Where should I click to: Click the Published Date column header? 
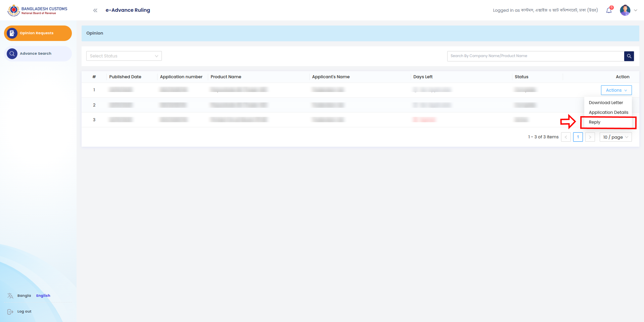pos(125,77)
